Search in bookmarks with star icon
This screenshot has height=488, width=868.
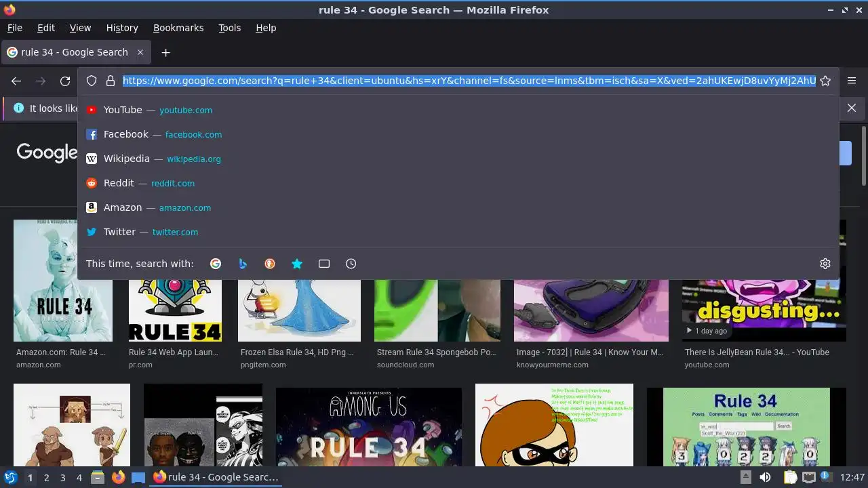(x=297, y=264)
